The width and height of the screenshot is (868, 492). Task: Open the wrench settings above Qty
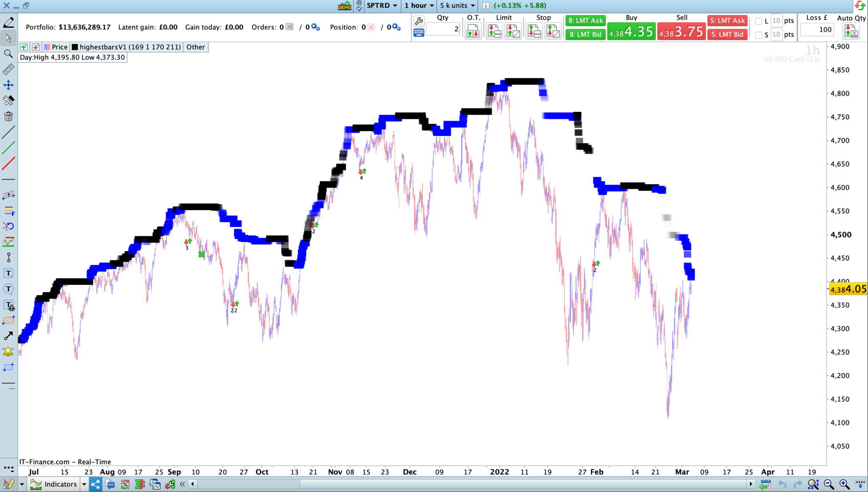pyautogui.click(x=419, y=21)
